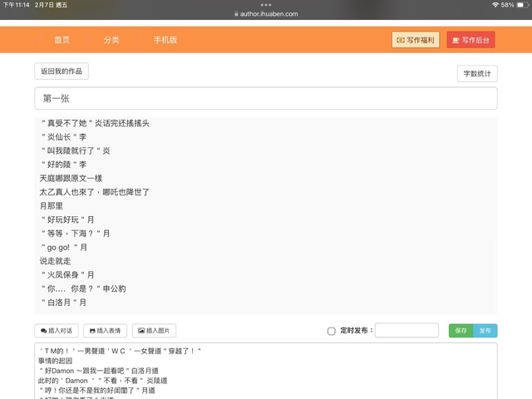
Task: Tap the author.ihuaben.com address bar
Action: [x=266, y=14]
